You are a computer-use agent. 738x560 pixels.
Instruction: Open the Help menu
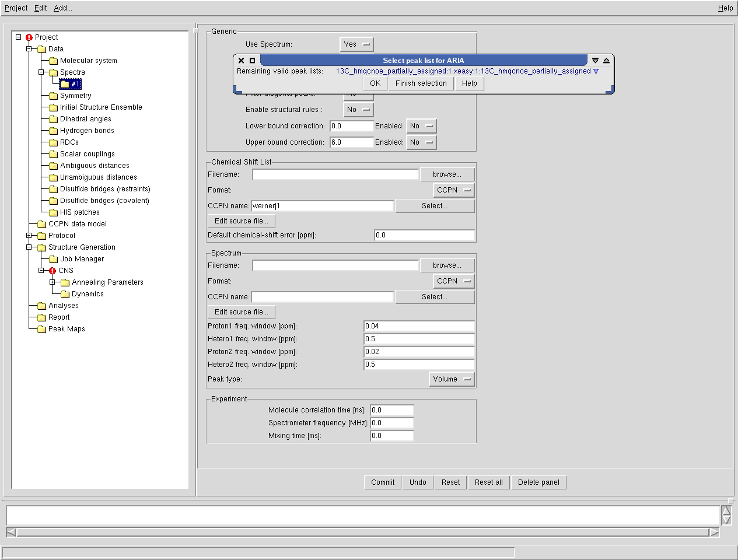(x=725, y=8)
